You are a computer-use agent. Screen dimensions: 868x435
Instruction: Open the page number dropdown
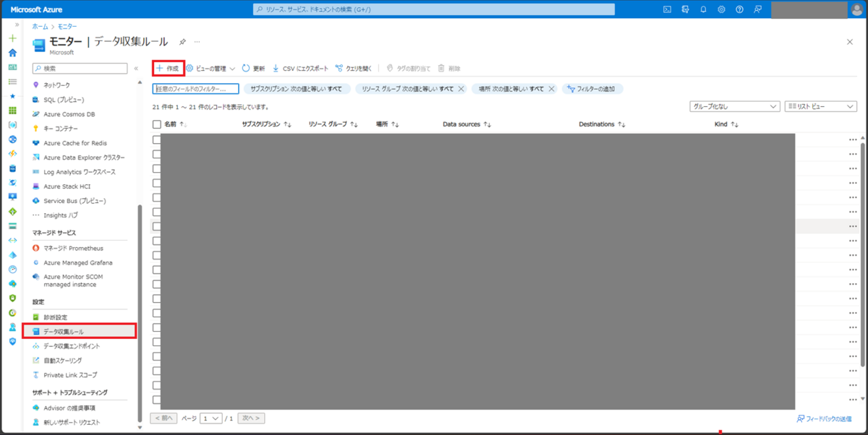tap(211, 418)
